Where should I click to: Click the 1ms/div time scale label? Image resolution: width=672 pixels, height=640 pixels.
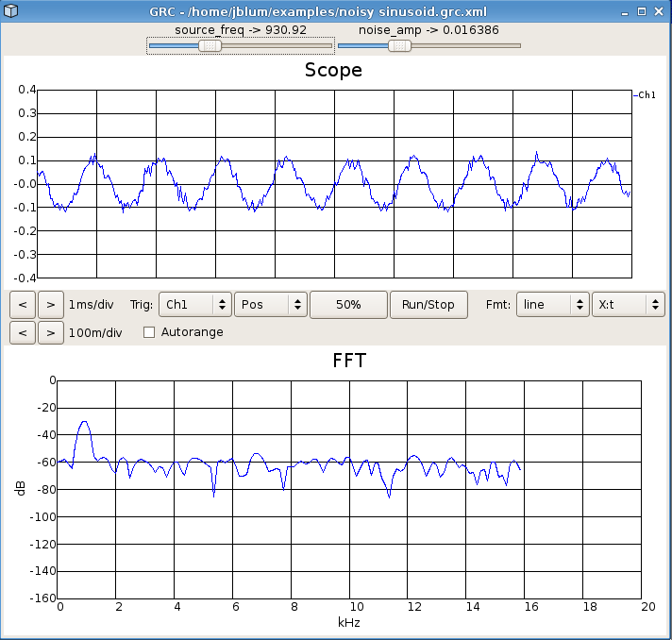click(92, 305)
